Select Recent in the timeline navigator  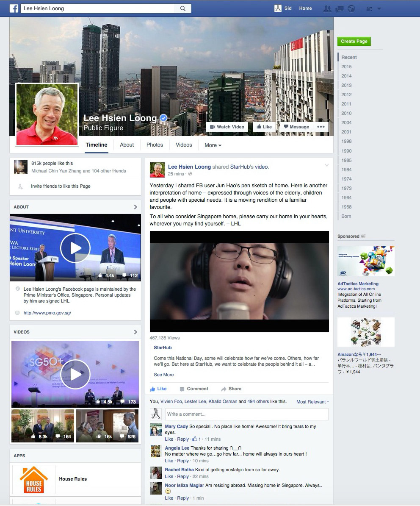click(x=349, y=57)
